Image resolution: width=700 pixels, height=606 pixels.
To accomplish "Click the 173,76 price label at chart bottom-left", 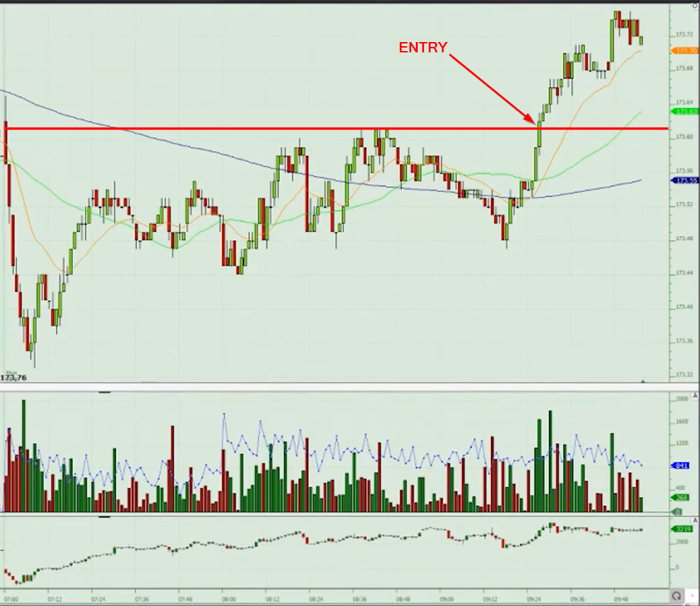I will pos(12,377).
